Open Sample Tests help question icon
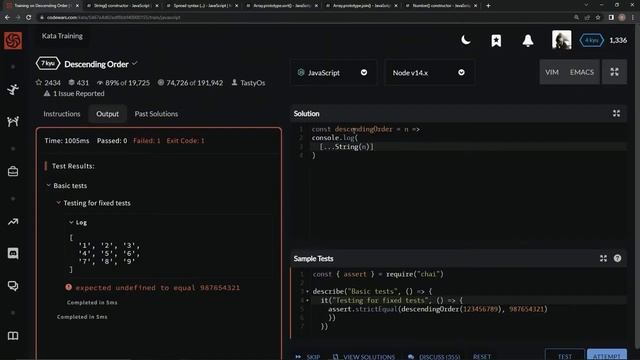 click(617, 258)
